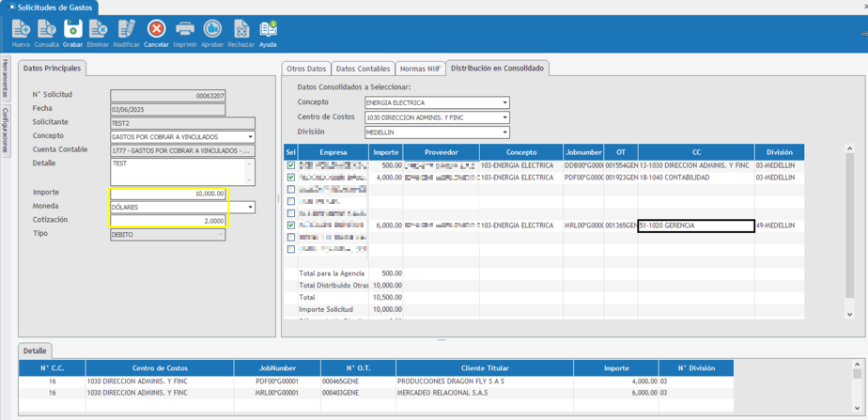The width and height of the screenshot is (868, 420).
Task: Switch to the Normas NIIF tab
Action: pos(420,69)
